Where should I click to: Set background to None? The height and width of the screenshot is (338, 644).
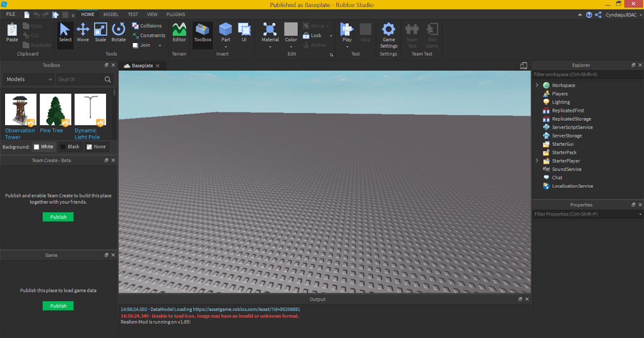tap(96, 147)
